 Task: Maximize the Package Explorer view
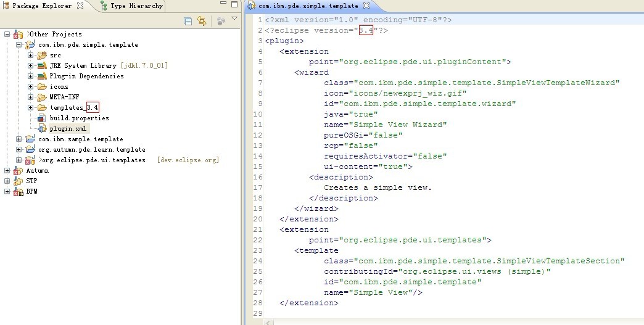click(x=234, y=4)
